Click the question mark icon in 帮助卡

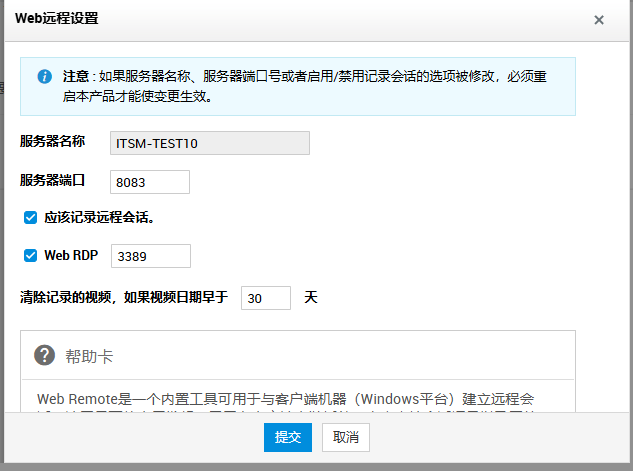point(44,355)
